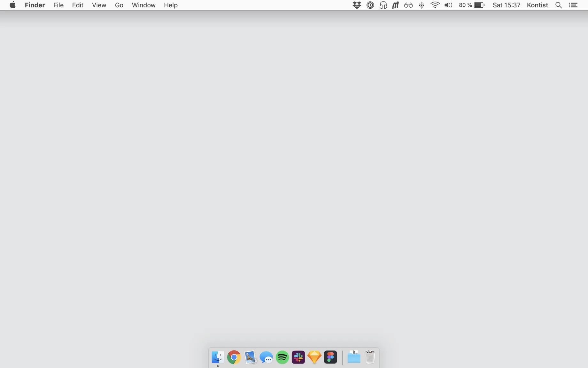Screen dimensions: 588x368
Task: Click the clock showing Sat 15:37
Action: coord(507,5)
